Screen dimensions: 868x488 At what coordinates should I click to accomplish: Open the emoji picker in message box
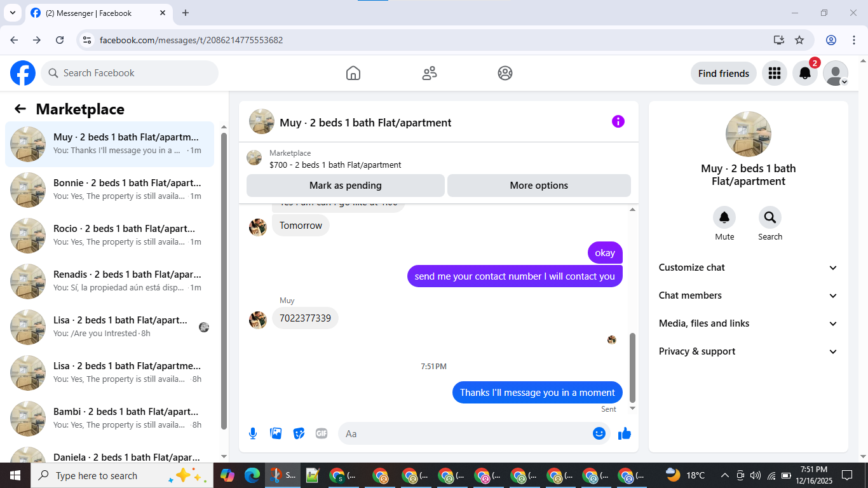(x=599, y=433)
